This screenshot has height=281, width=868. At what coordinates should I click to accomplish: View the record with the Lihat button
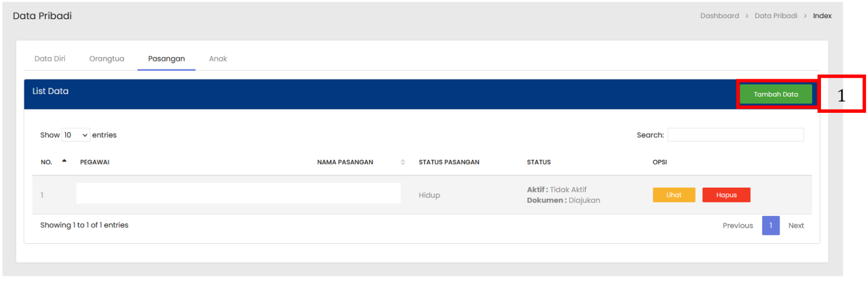click(674, 195)
